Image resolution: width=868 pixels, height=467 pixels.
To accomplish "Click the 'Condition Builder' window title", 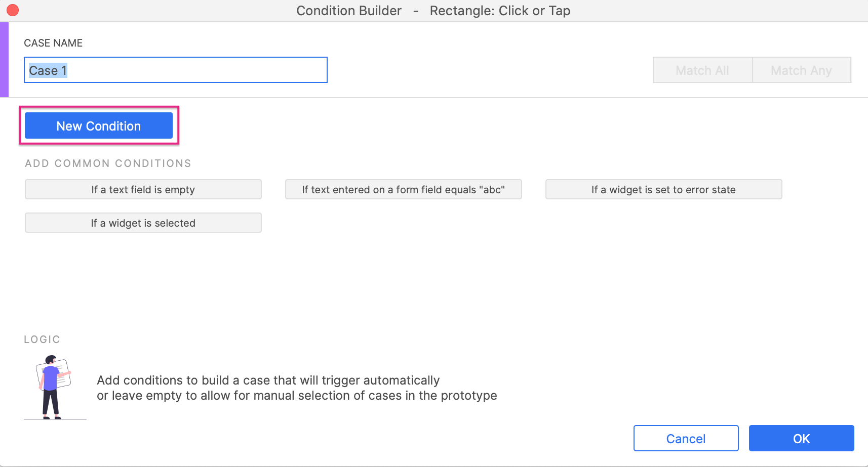I will coord(349,11).
